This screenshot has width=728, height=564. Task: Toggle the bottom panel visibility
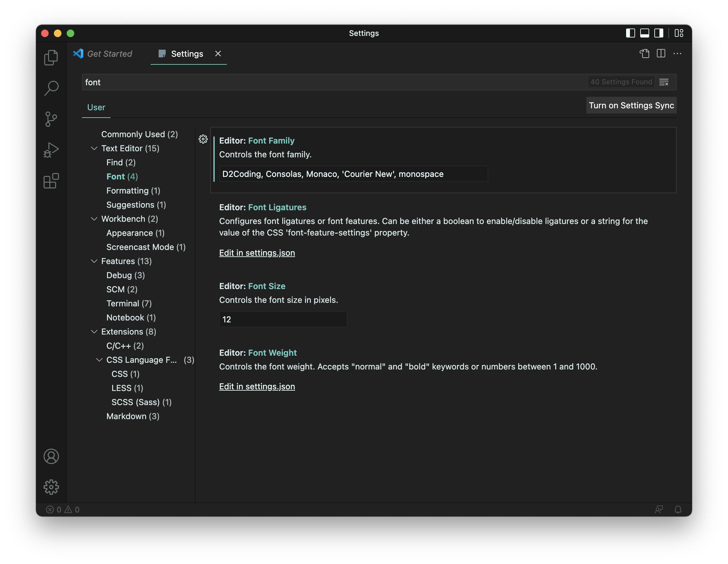[644, 33]
